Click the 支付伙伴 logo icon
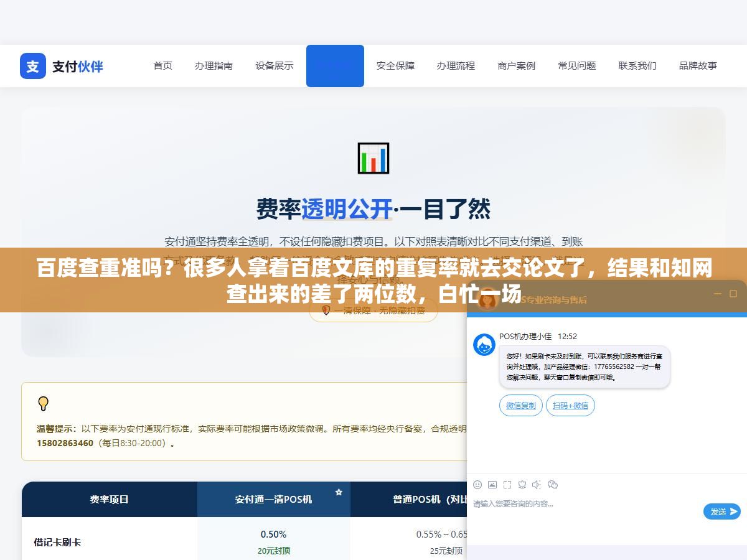 click(x=33, y=66)
